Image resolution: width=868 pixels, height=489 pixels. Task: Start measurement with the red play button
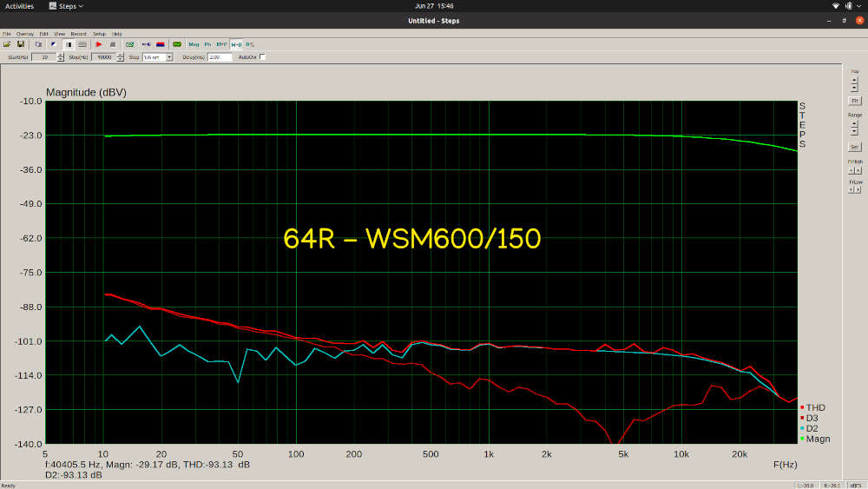(x=99, y=44)
